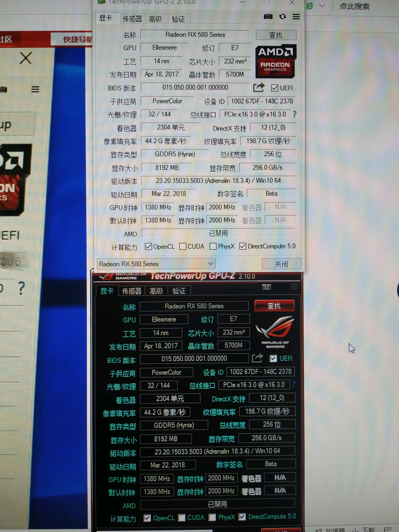Viewport: 399px width, 532px height.
Task: Click the question mark beside 总线接口 in dark ROG window
Action: click(x=294, y=385)
